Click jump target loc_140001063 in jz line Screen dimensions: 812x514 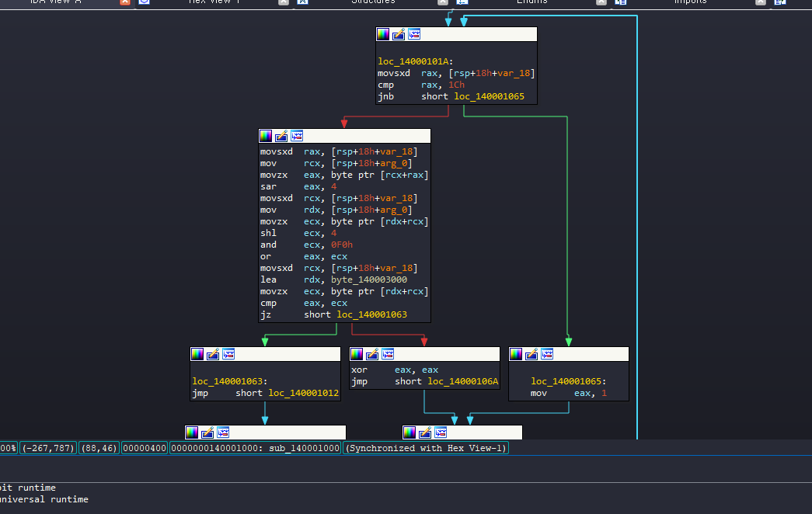coord(372,314)
